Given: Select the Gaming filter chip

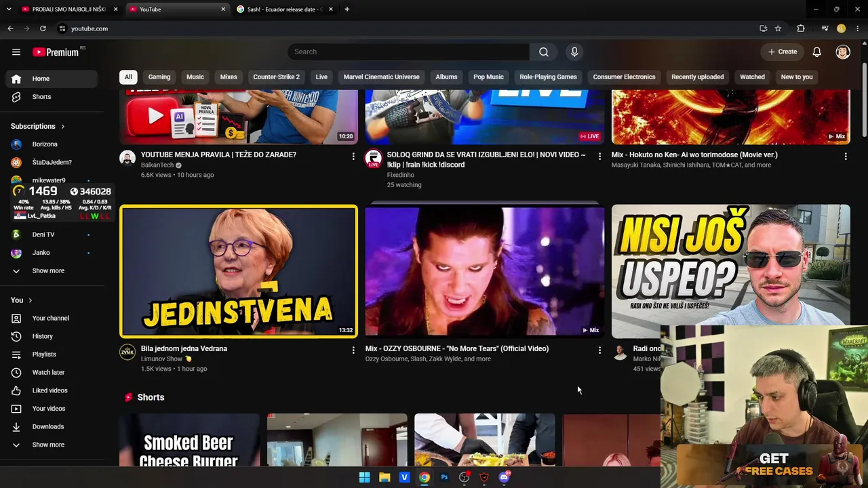Looking at the screenshot, I should click(159, 77).
